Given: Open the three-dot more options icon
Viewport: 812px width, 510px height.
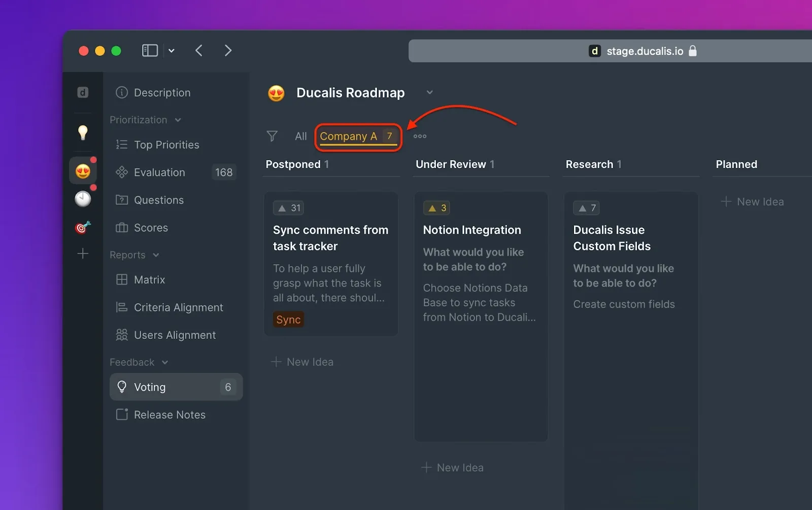Looking at the screenshot, I should pos(420,136).
